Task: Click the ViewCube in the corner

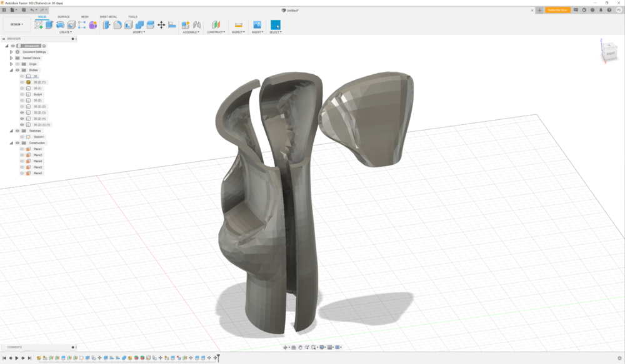Action: [610, 54]
